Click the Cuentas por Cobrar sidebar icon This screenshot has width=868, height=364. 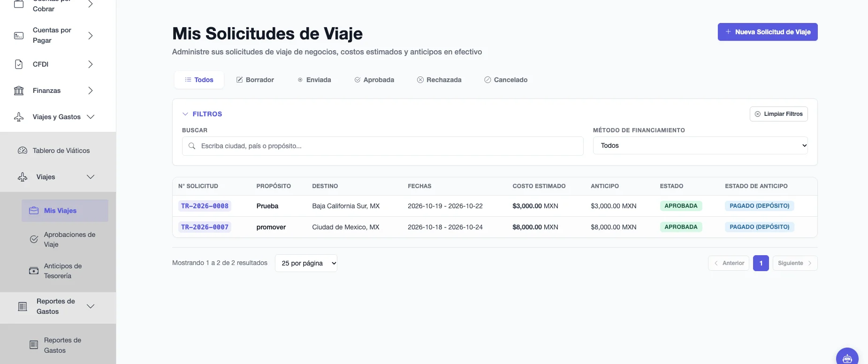19,4
